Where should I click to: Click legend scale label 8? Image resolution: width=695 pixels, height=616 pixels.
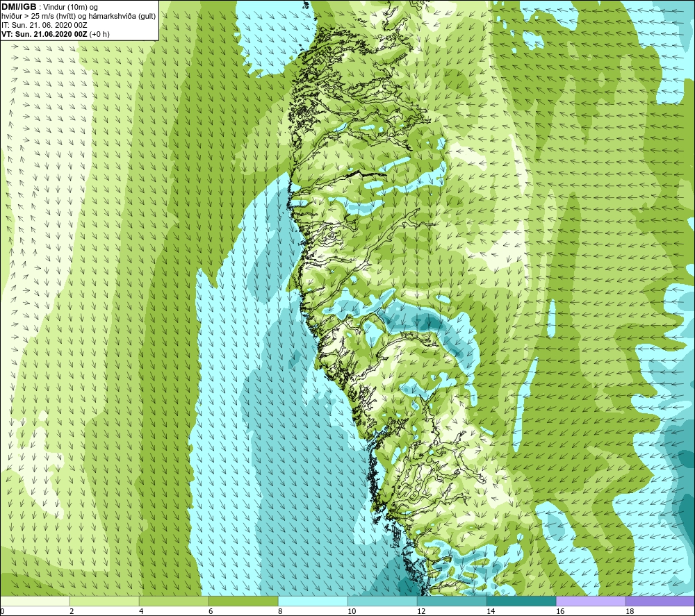point(280,612)
